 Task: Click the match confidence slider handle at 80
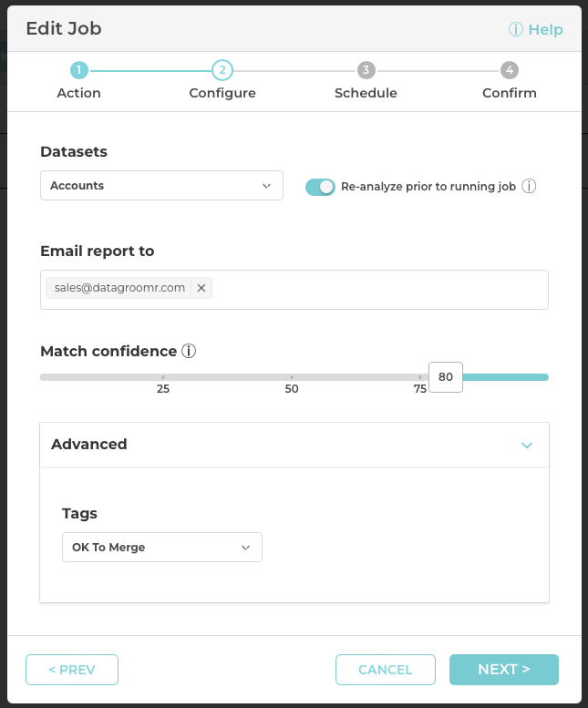[x=446, y=377]
